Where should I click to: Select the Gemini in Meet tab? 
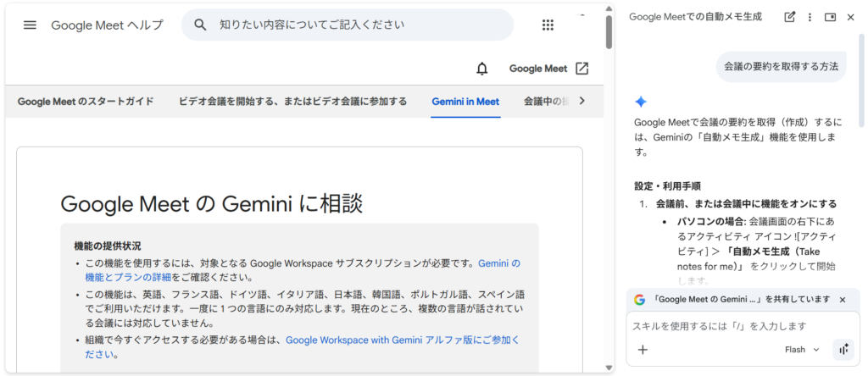465,102
